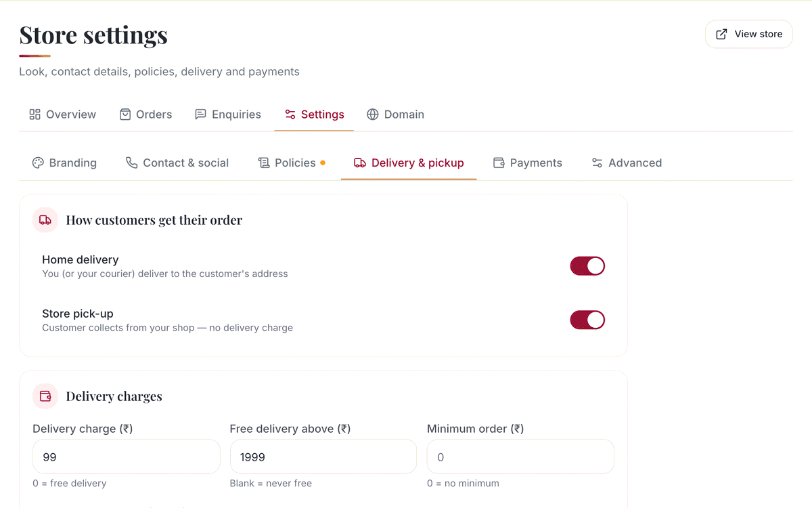Click the Free delivery above input field
Screen dimensions: 812x508
pyautogui.click(x=323, y=457)
